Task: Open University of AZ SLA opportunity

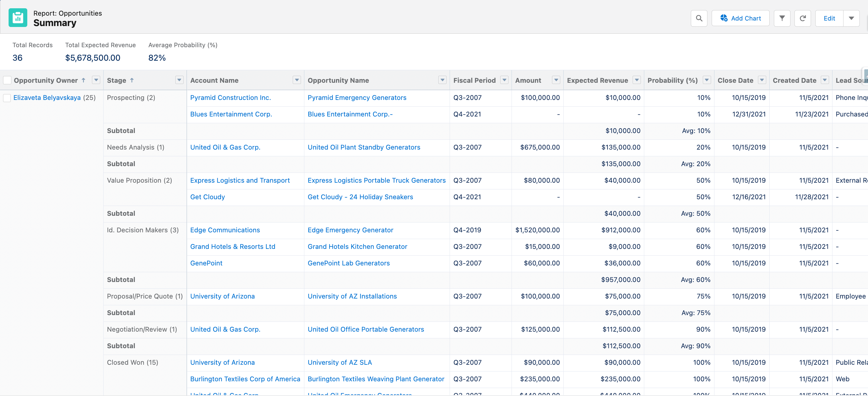Action: pyautogui.click(x=340, y=362)
